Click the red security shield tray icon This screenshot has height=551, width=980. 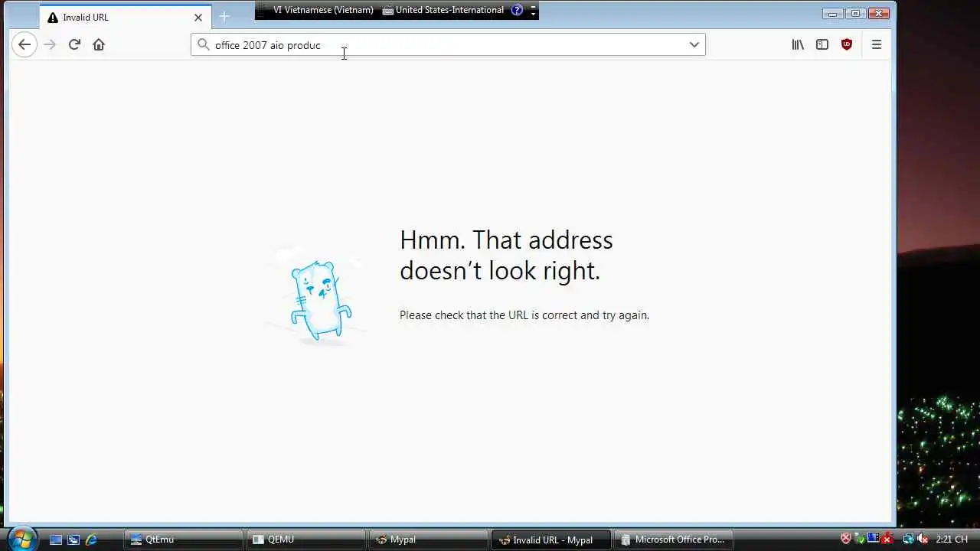(846, 539)
